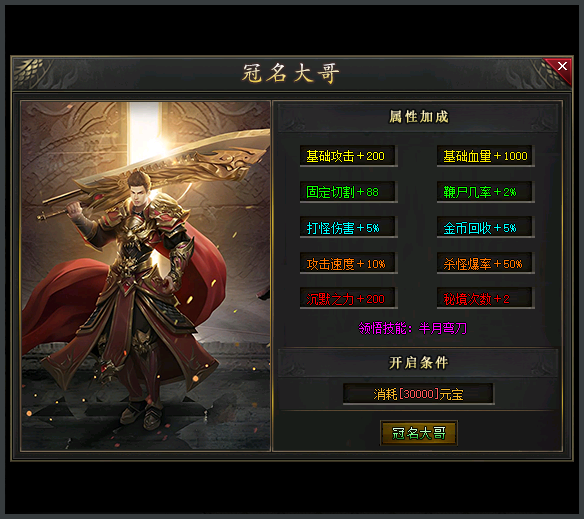The width and height of the screenshot is (584, 519).
Task: Select the 打怪伤害+5% bonus box
Action: click(x=349, y=227)
